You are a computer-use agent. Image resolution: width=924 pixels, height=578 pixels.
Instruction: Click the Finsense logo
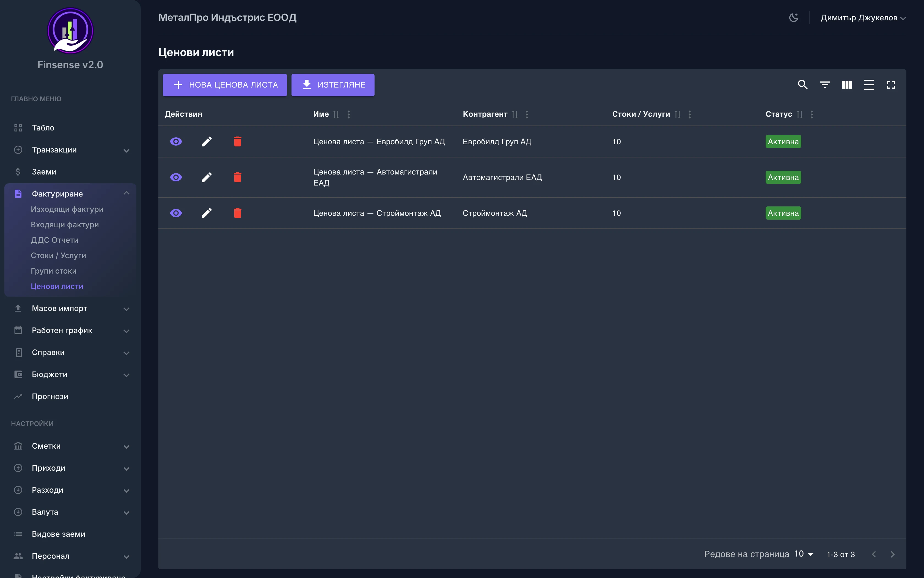pos(70,31)
